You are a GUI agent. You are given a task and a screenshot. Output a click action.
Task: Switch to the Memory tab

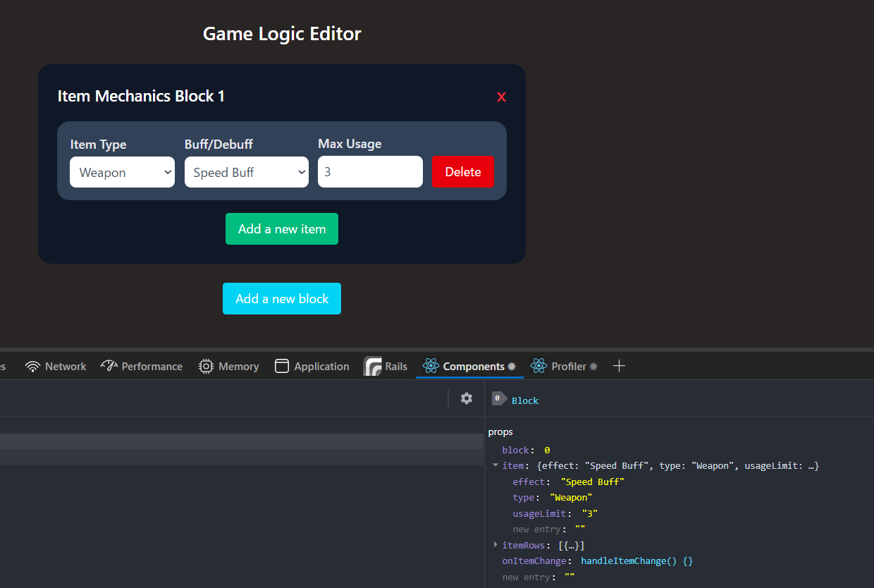tap(229, 367)
